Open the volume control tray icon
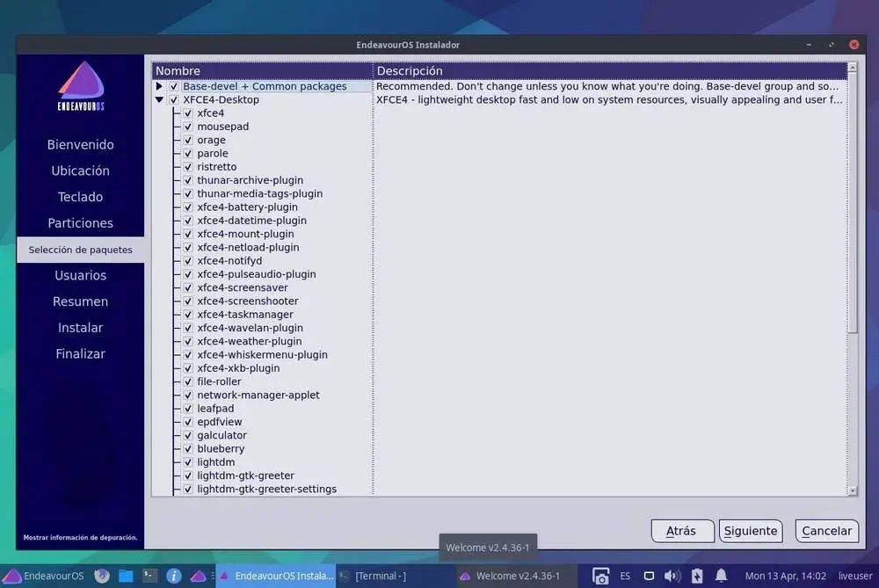Image resolution: width=879 pixels, height=588 pixels. [672, 576]
